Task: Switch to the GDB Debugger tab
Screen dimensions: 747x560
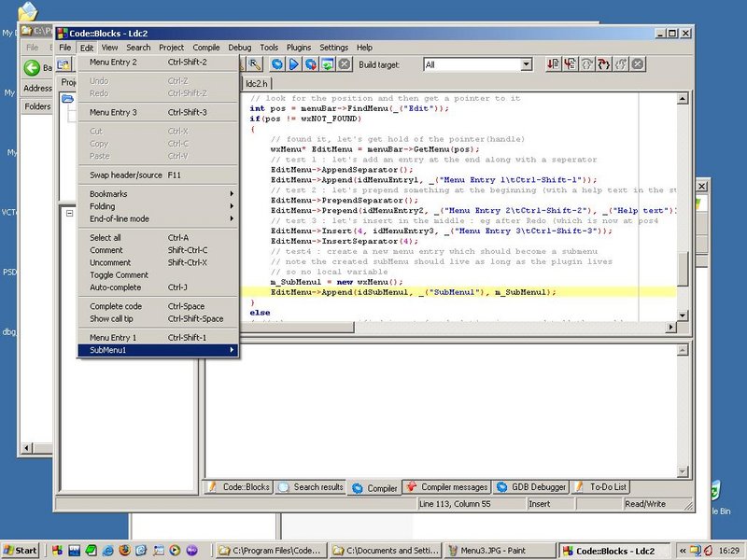Action: point(531,486)
